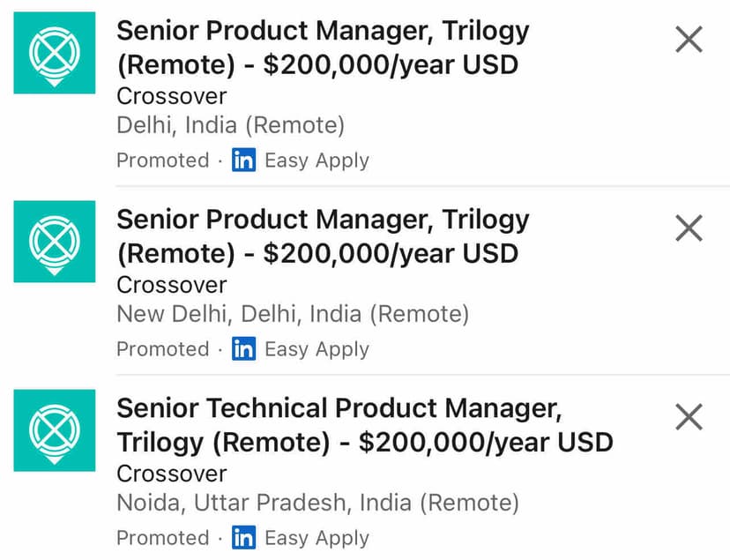Screen dimensions: 730x560
Task: Click the Crossover logo beside the New Delhi job
Action: click(55, 242)
